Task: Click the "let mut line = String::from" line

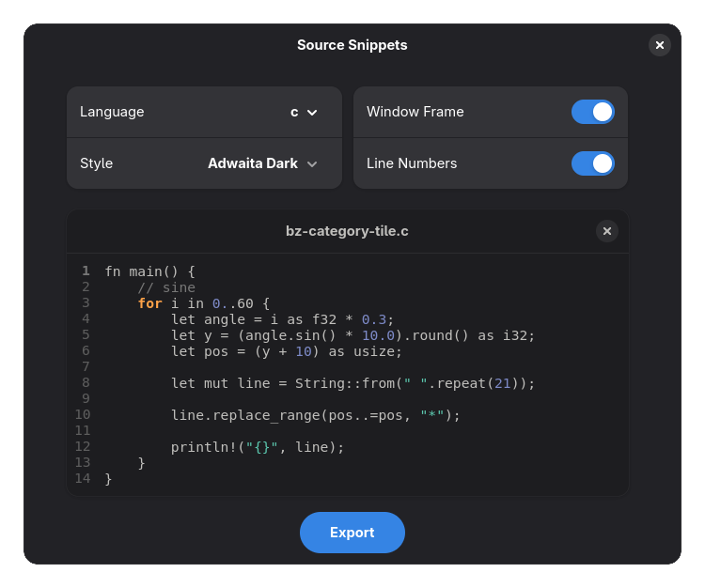Action: tap(352, 383)
